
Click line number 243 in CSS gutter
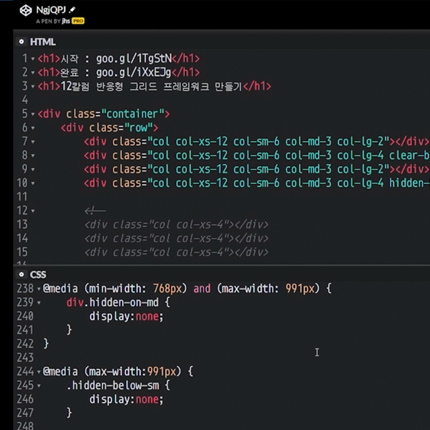point(25,358)
